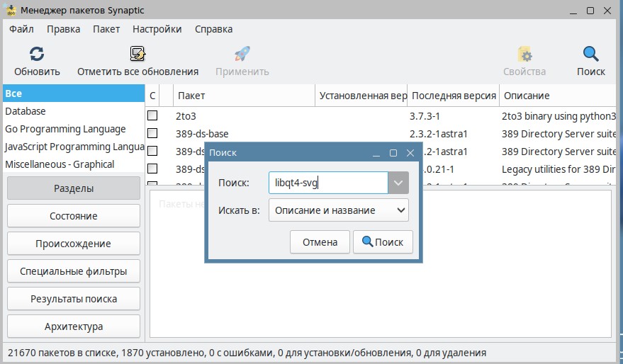
Task: Click the Поиск button in dialog
Action: point(383,242)
